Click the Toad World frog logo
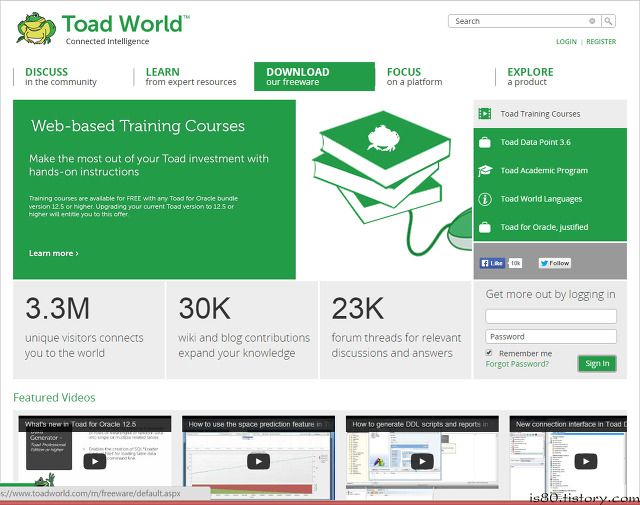640x505 pixels. pos(36,29)
